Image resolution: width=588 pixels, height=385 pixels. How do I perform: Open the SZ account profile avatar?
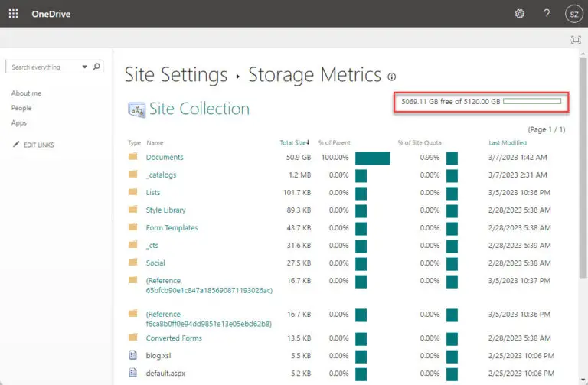(573, 14)
